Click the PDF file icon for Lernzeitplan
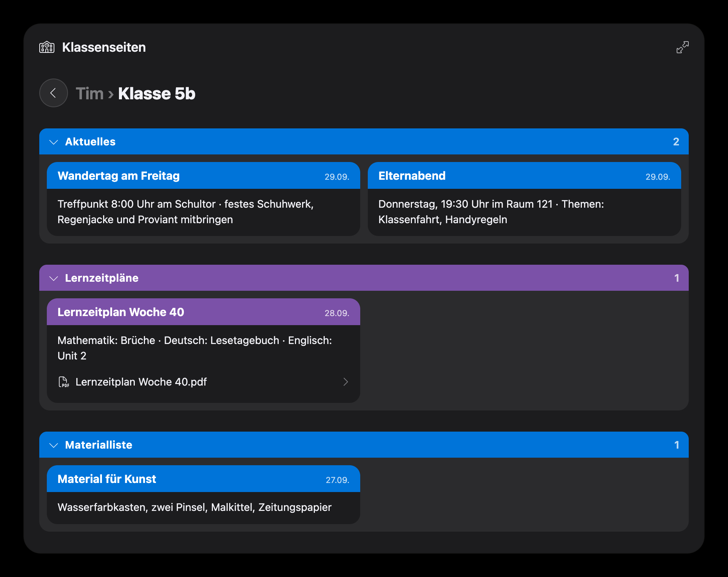The image size is (728, 577). point(64,382)
